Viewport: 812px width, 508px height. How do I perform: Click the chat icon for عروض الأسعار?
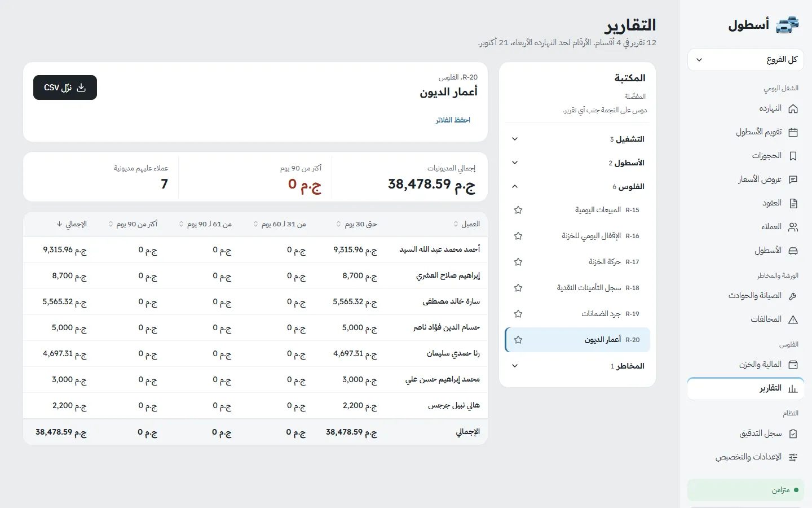(x=793, y=179)
